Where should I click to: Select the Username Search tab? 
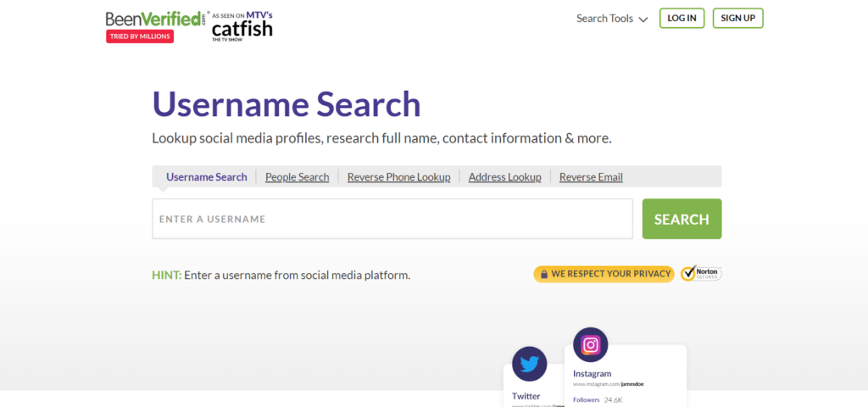click(207, 176)
